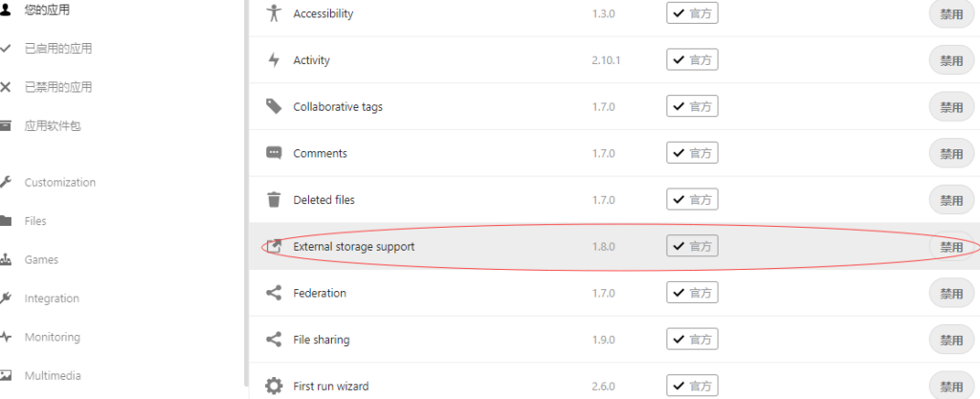Viewport: 980px width, 399px height.
Task: Click the First run wizard gear icon
Action: pos(273,386)
